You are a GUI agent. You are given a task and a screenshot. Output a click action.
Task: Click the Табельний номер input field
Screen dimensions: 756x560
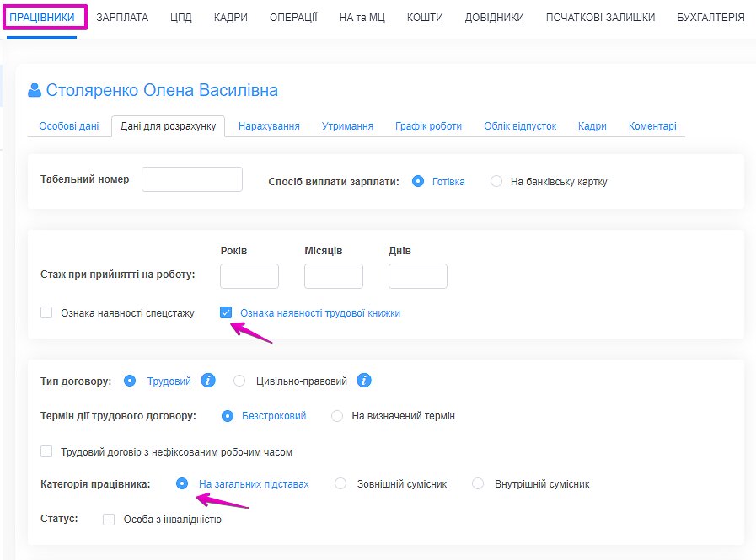pyautogui.click(x=192, y=179)
